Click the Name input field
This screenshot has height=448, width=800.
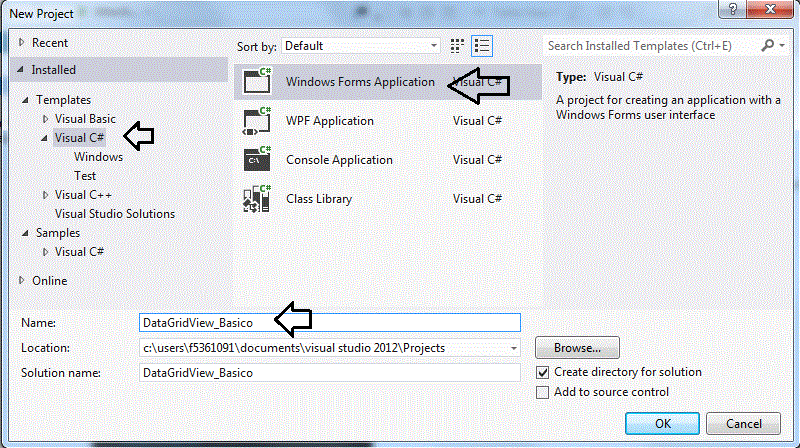[x=330, y=323]
